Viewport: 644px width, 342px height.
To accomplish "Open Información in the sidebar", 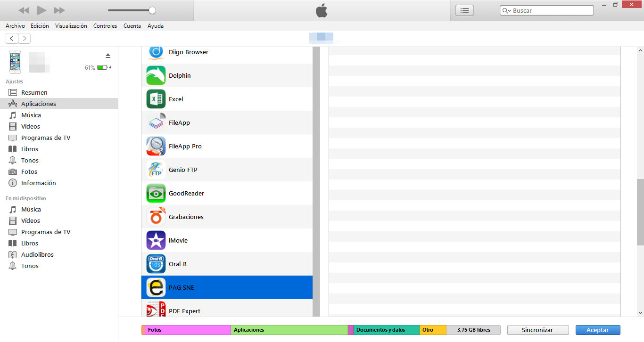I will click(59, 183).
